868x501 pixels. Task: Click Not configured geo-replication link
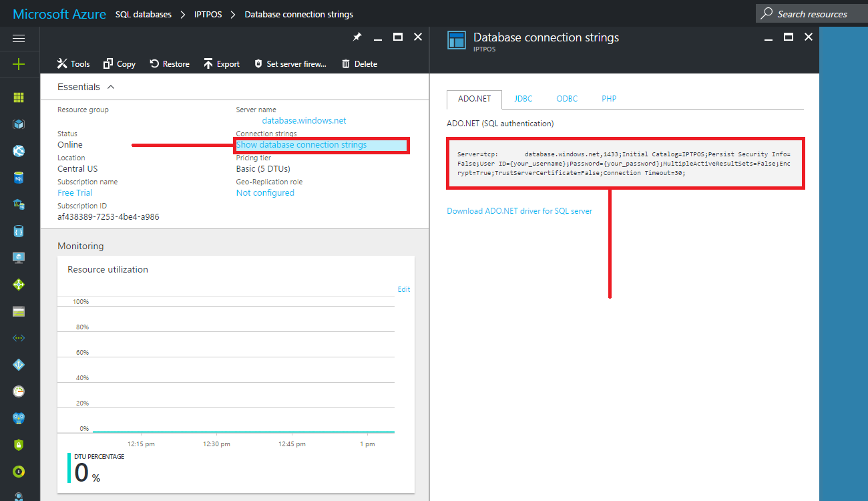click(x=265, y=193)
